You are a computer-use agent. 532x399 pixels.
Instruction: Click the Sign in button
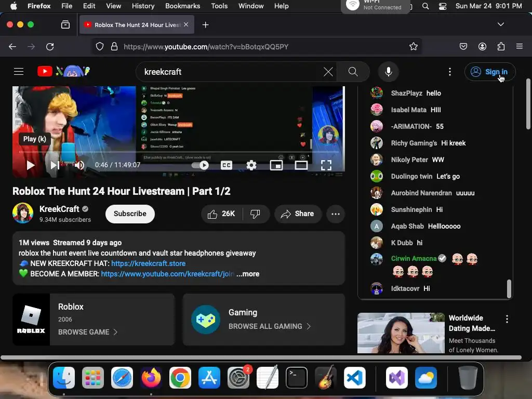[489, 72]
